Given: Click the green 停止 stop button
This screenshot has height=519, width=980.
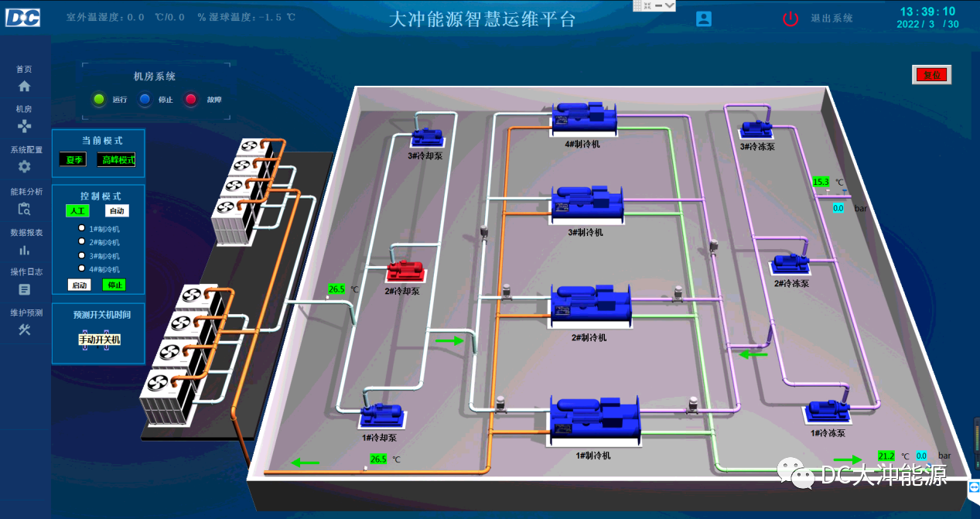Looking at the screenshot, I should pyautogui.click(x=114, y=285).
